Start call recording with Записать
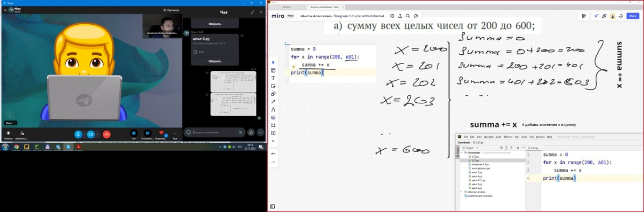The image size is (644, 212). [x=8, y=134]
